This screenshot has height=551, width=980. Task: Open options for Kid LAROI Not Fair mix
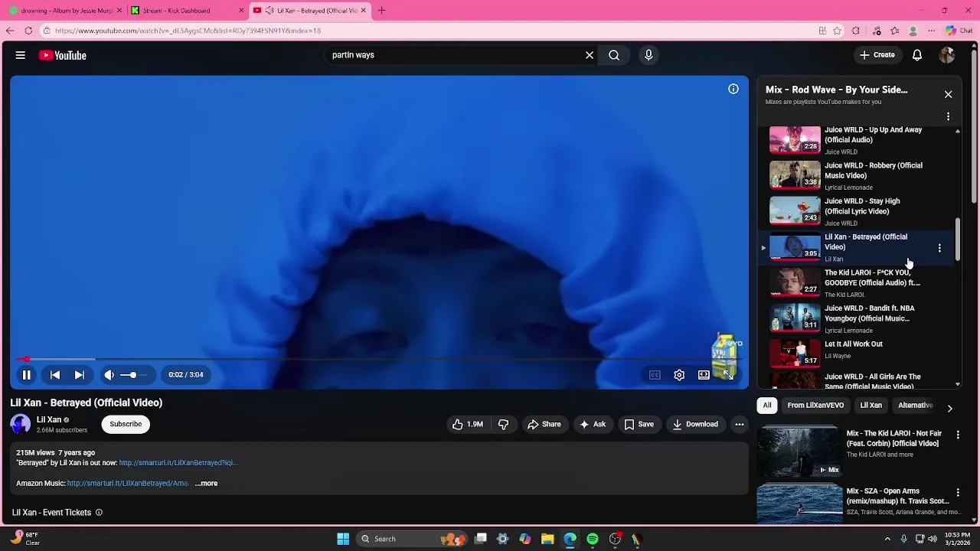(x=958, y=434)
